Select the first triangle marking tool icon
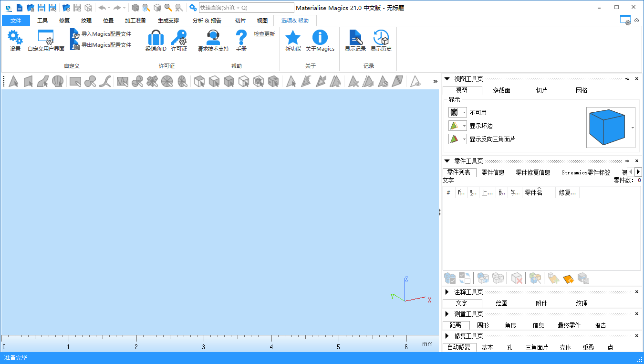Image resolution: width=644 pixels, height=364 pixels. [x=14, y=82]
